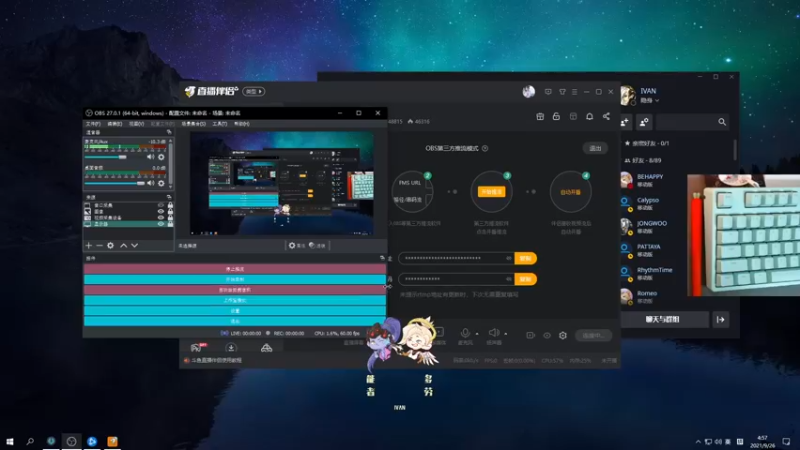Open the View menu in OBS

tap(136, 124)
